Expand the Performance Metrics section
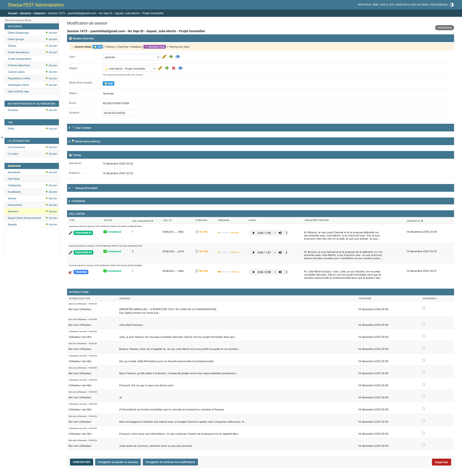This screenshot has width=462, height=476. 88,141
